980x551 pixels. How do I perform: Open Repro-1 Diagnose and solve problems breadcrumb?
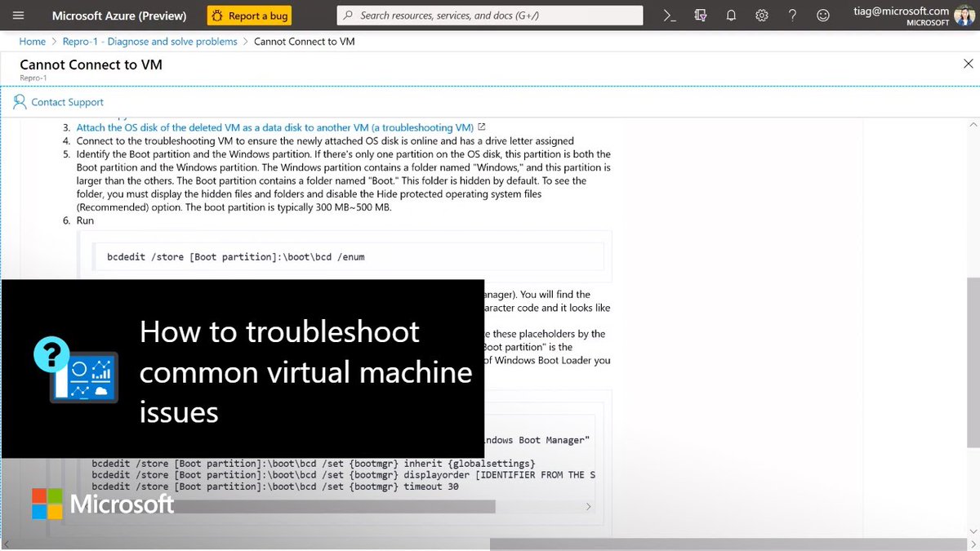point(149,42)
